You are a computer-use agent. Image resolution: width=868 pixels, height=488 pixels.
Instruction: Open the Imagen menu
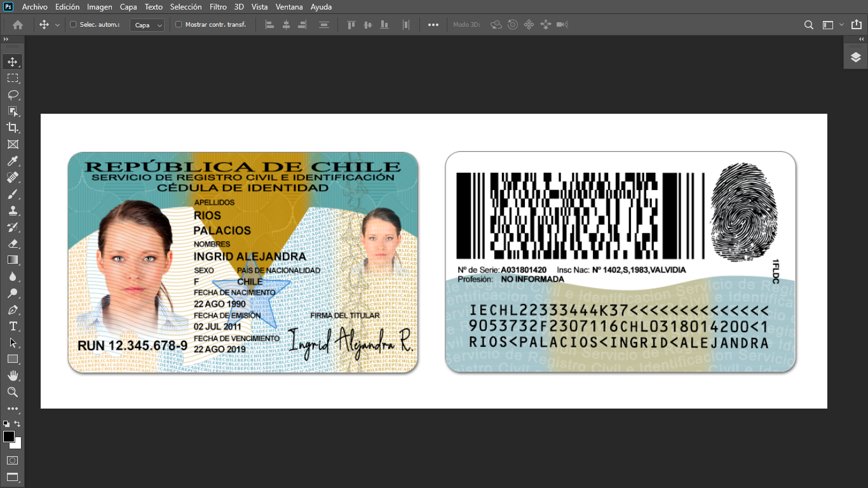tap(100, 7)
